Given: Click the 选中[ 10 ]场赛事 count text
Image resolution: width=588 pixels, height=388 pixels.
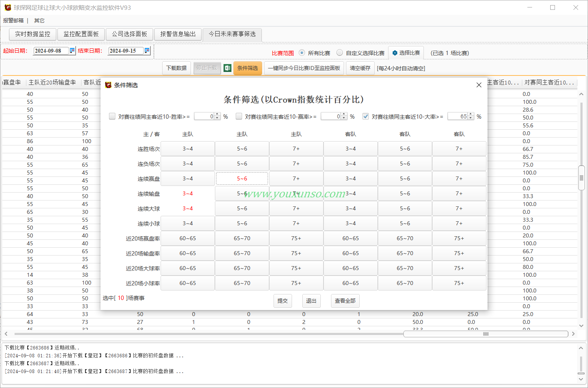Looking at the screenshot, I should coord(124,298).
